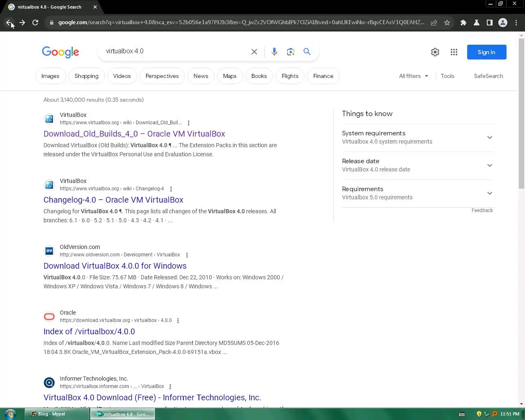Screen dimensions: 525x420
Task: Select the News filter chip
Action: pyautogui.click(x=201, y=76)
